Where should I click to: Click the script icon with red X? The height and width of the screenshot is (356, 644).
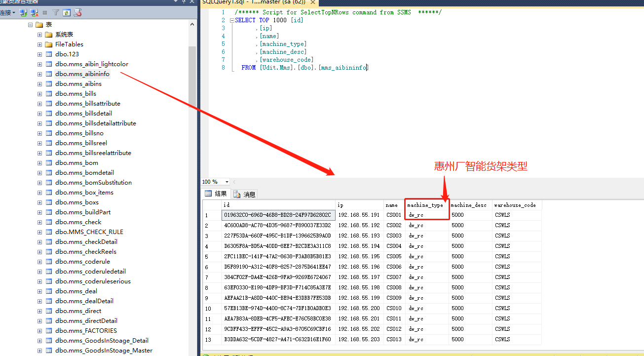pyautogui.click(x=78, y=12)
